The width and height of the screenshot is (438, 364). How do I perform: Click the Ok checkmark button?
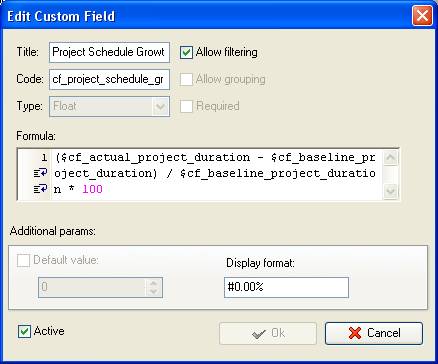click(268, 333)
